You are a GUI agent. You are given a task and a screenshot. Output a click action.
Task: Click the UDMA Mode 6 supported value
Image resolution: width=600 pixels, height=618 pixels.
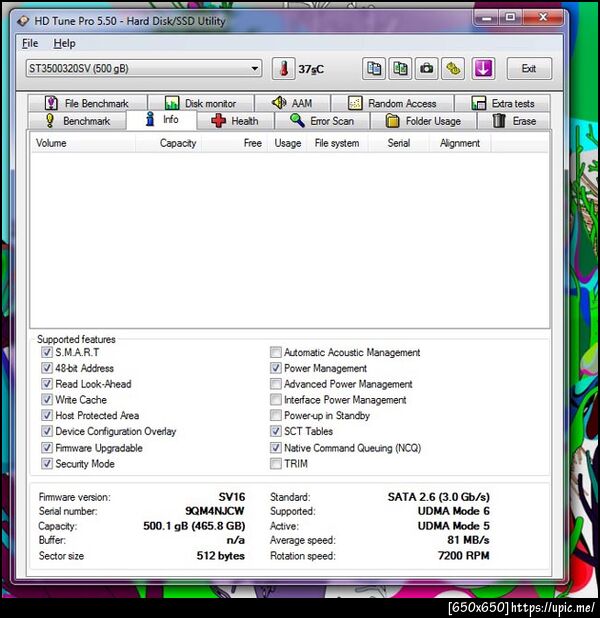[453, 511]
